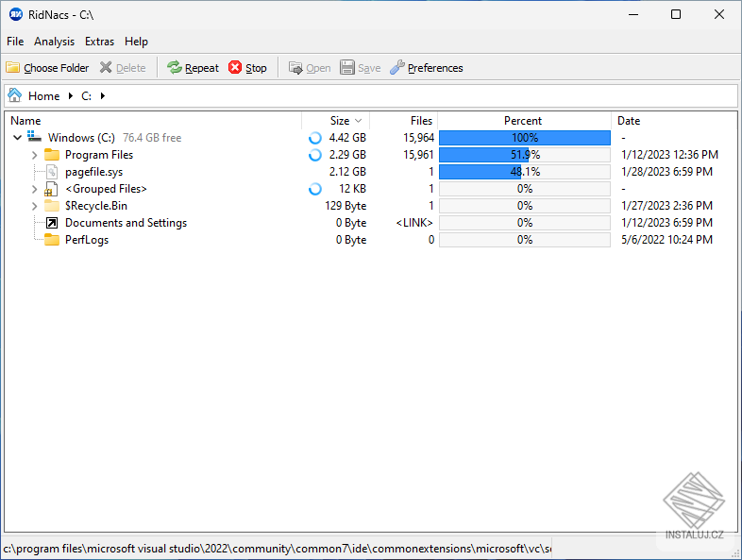Select the Documents and Settings row name
Viewport: 742px width, 560px height.
point(126,223)
